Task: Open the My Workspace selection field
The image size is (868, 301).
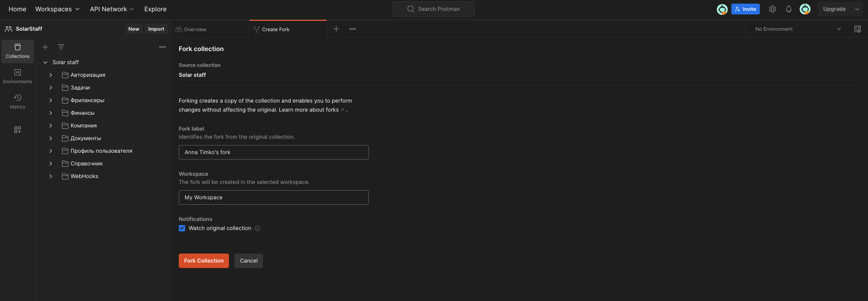Action: pyautogui.click(x=273, y=198)
